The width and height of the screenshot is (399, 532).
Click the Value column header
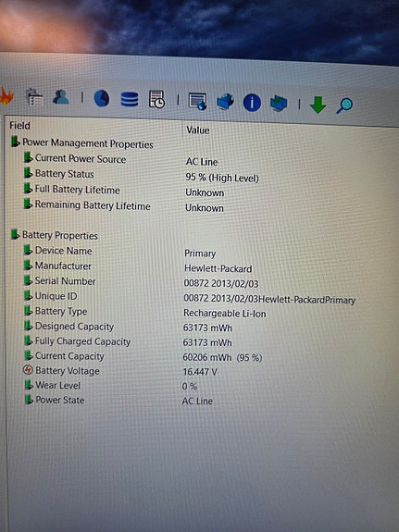point(197,130)
